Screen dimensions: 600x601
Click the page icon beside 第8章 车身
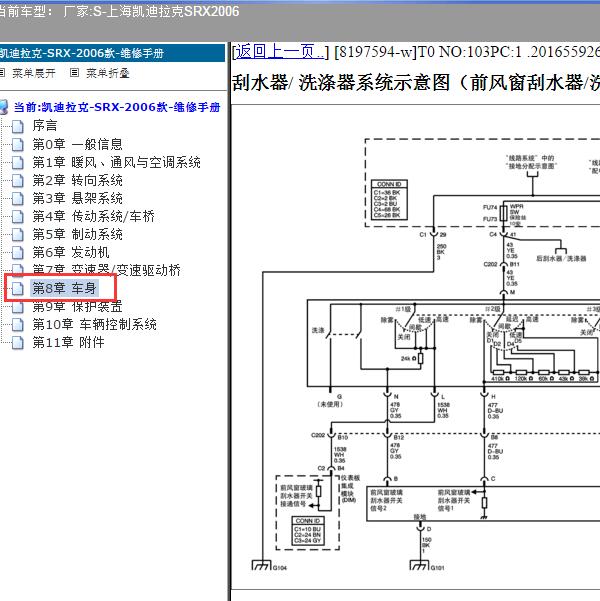click(18, 288)
